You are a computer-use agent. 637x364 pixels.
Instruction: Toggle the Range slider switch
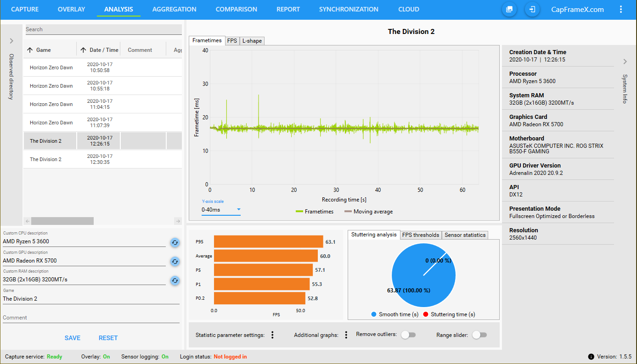click(479, 335)
